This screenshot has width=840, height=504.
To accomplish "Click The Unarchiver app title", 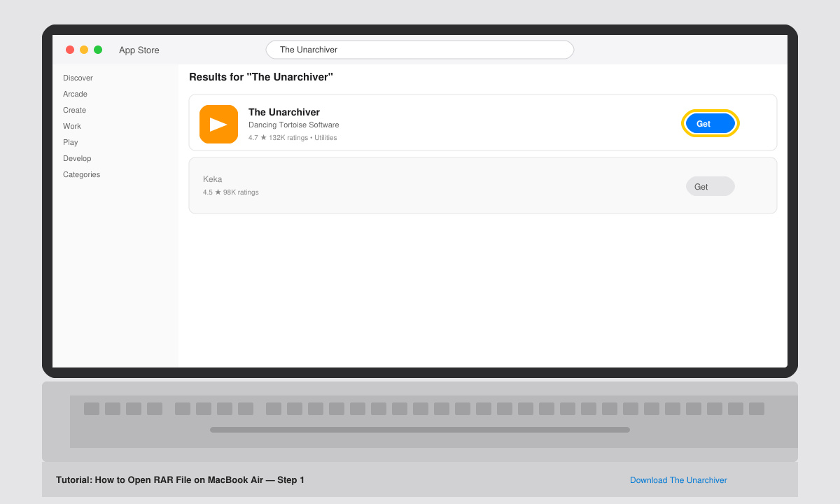I will [x=284, y=112].
